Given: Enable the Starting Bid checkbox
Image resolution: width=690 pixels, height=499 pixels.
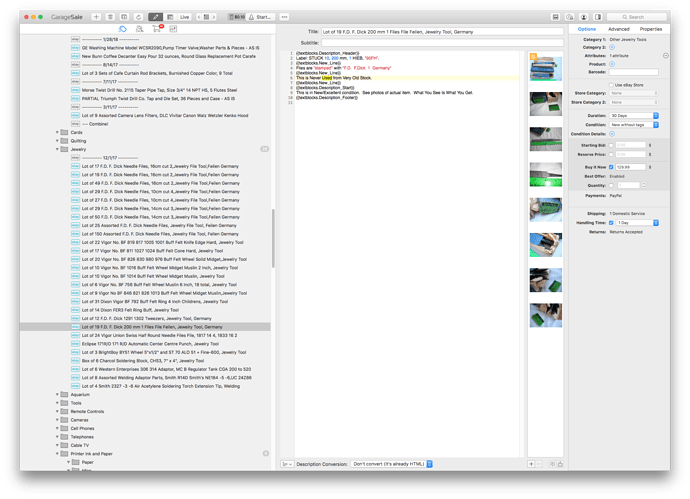Looking at the screenshot, I should [x=611, y=145].
